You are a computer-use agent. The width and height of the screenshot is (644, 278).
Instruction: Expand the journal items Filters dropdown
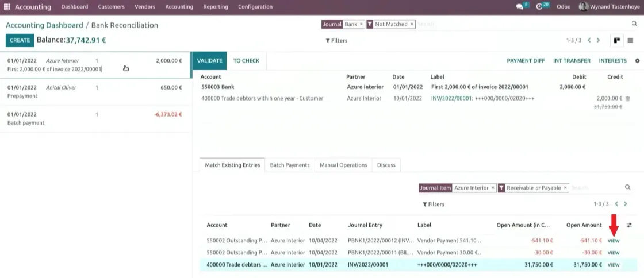[x=434, y=204]
